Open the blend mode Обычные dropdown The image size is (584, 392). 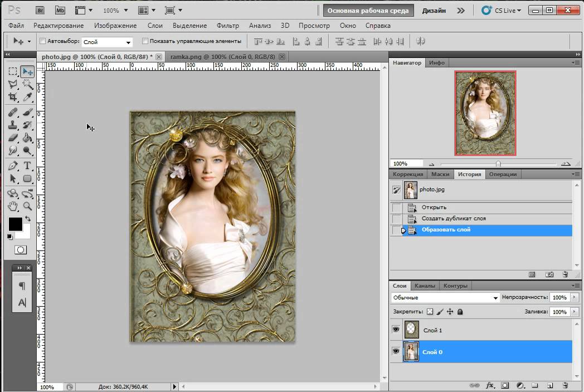coord(445,298)
